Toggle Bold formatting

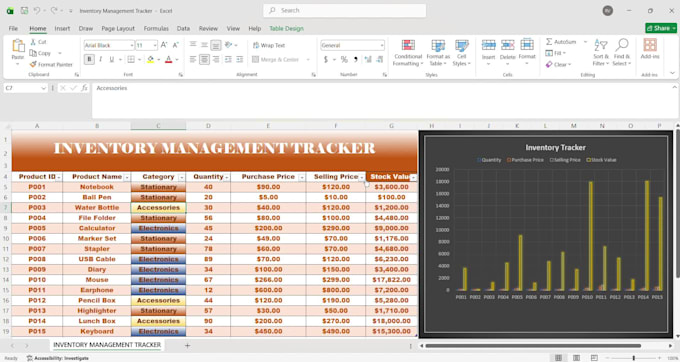(89, 59)
